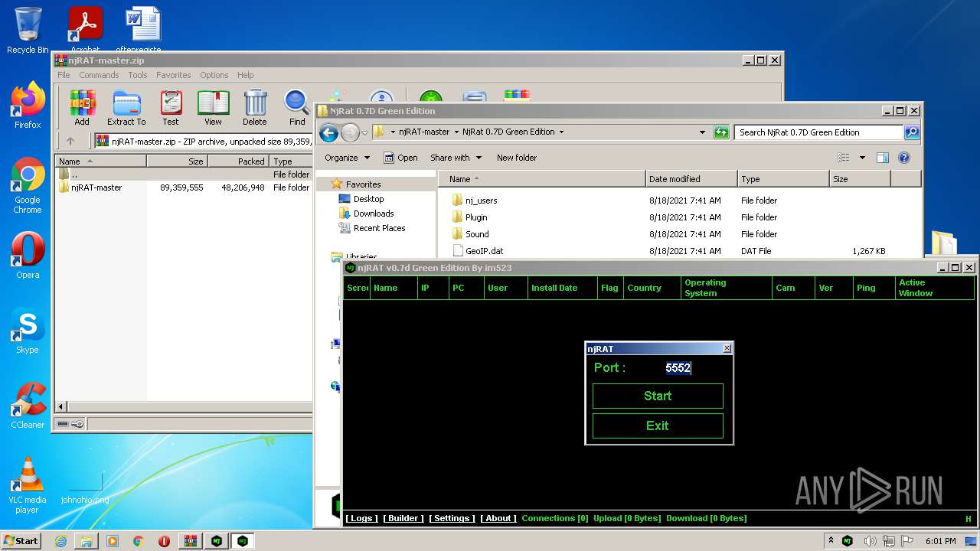Click njRAT tray icon in notification area

[x=848, y=541]
